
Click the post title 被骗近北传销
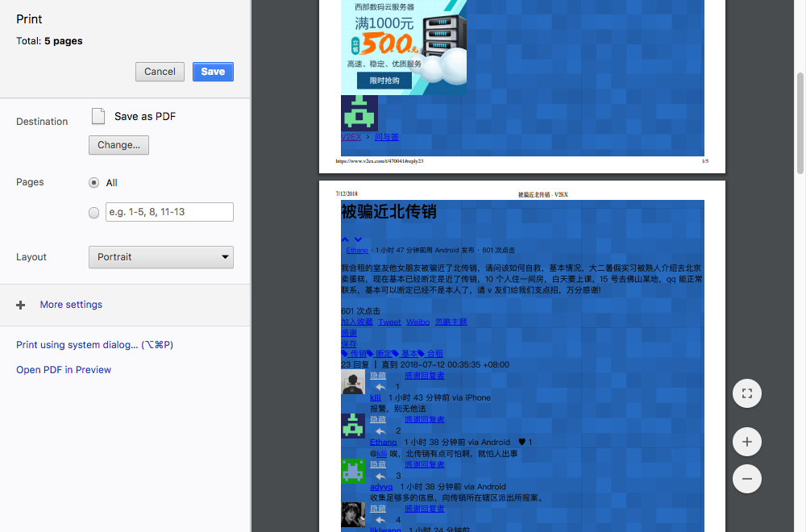389,212
